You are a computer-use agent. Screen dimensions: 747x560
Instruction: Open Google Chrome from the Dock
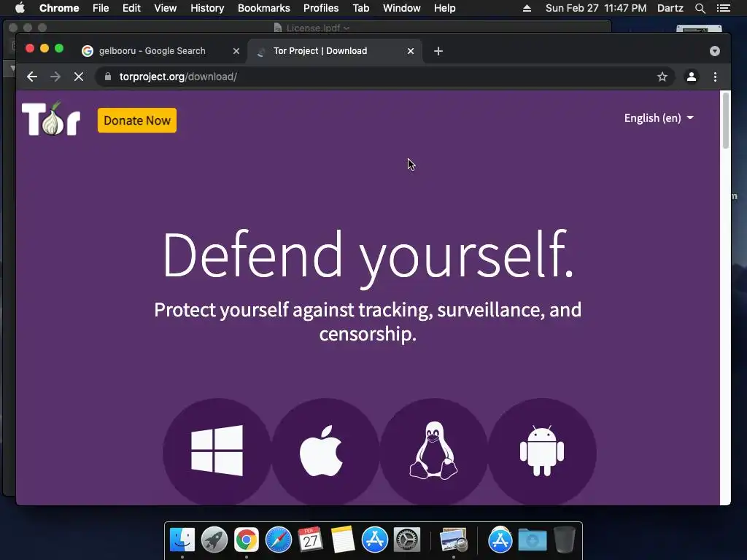[x=247, y=540]
